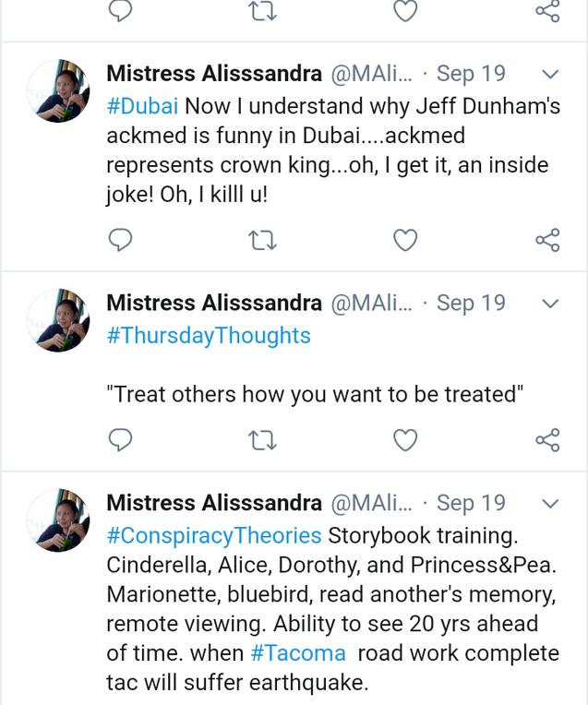The image size is (588, 705).
Task: Retweet the Dubai tweet
Action: 263,241
